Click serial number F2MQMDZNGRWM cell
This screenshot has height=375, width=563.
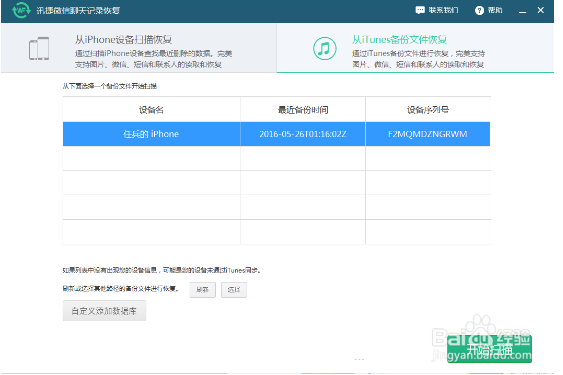click(428, 134)
